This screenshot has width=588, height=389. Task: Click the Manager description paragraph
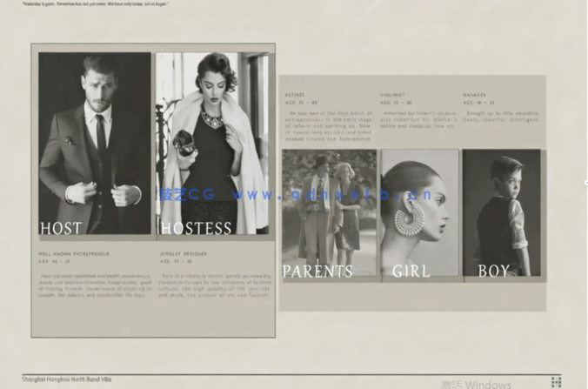click(x=503, y=115)
